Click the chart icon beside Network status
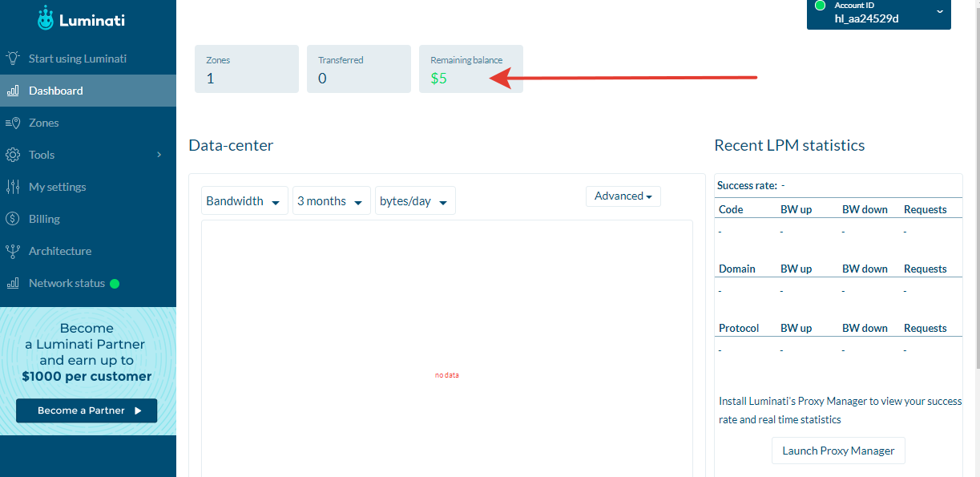 [x=13, y=283]
